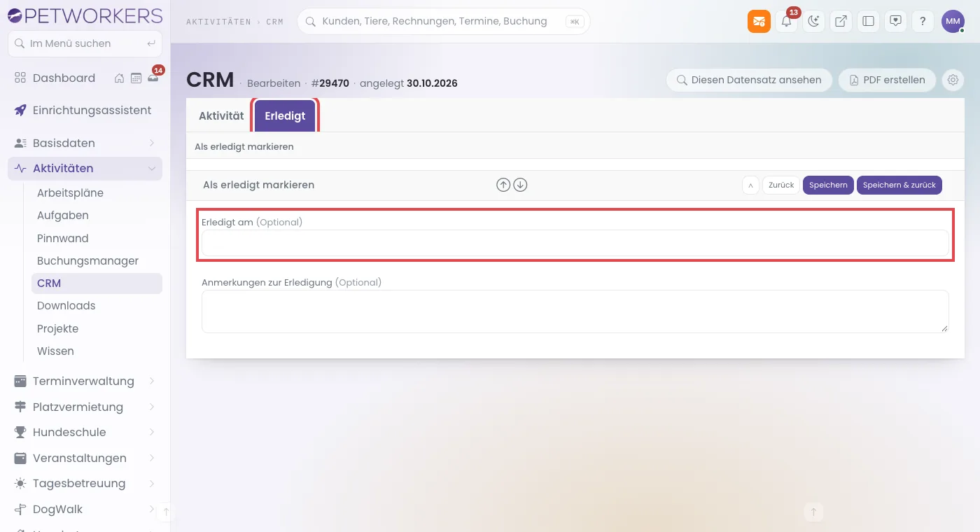980x532 pixels.
Task: Click the Zurück button
Action: pos(781,185)
